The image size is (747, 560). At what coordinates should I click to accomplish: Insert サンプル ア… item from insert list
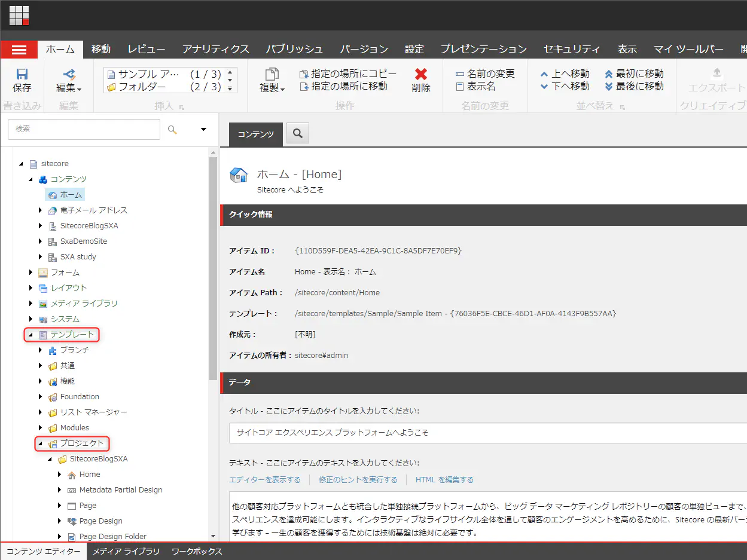(164, 75)
